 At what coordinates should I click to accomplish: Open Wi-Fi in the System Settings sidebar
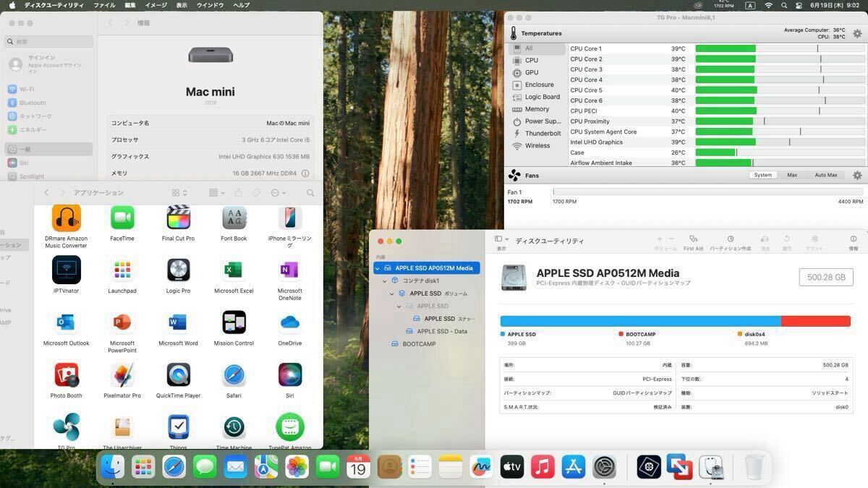pyautogui.click(x=50, y=90)
